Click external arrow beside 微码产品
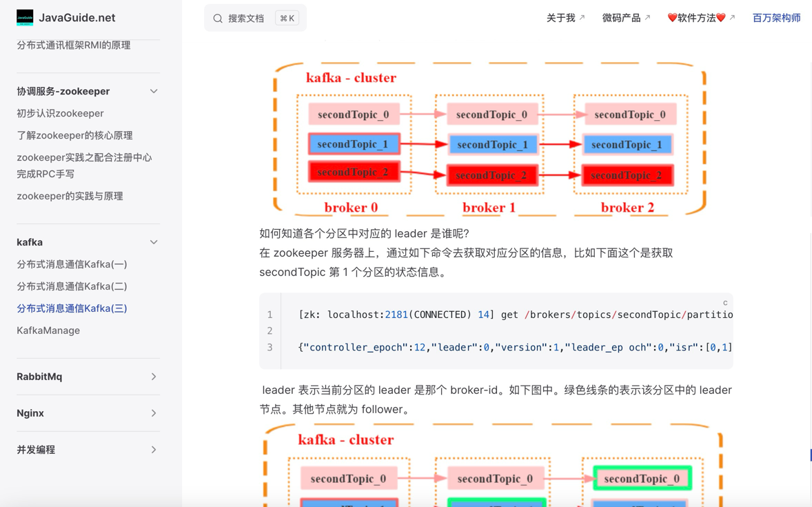Viewport: 812px width, 507px height. pyautogui.click(x=647, y=18)
